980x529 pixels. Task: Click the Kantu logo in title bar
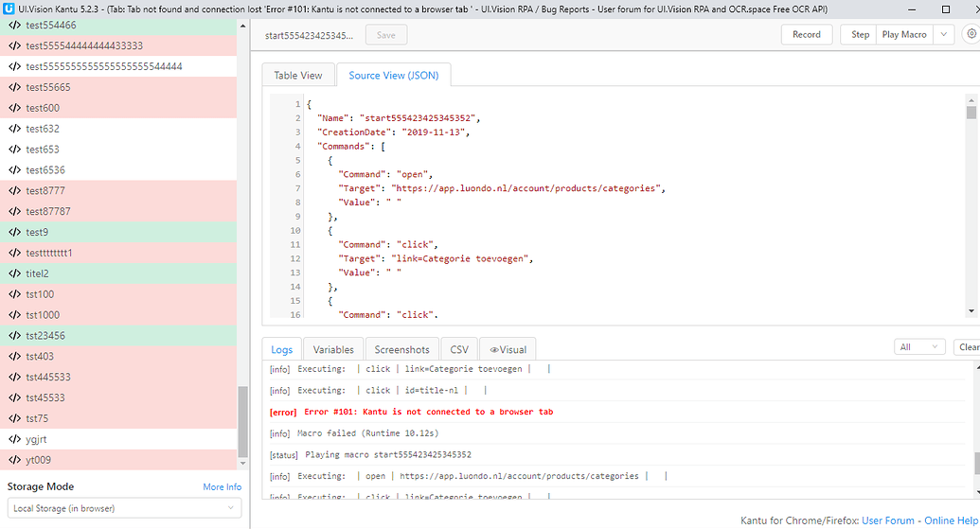(9, 9)
